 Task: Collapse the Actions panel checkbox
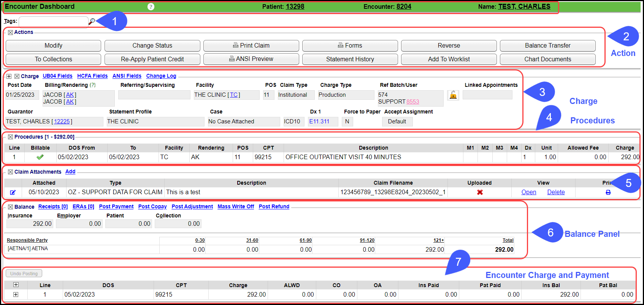point(10,32)
